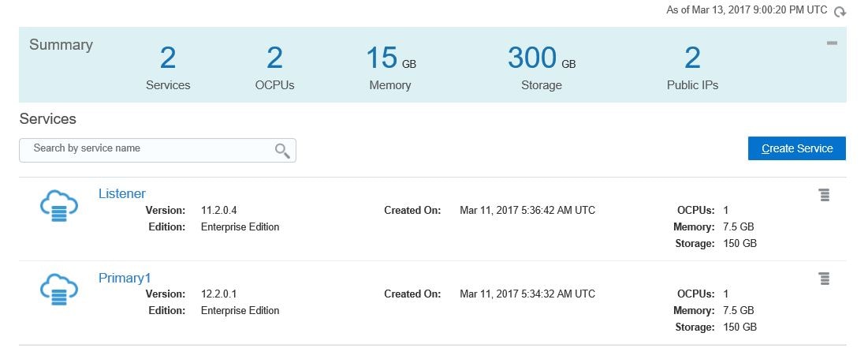
Task: Open the Listener service link
Action: (x=121, y=193)
